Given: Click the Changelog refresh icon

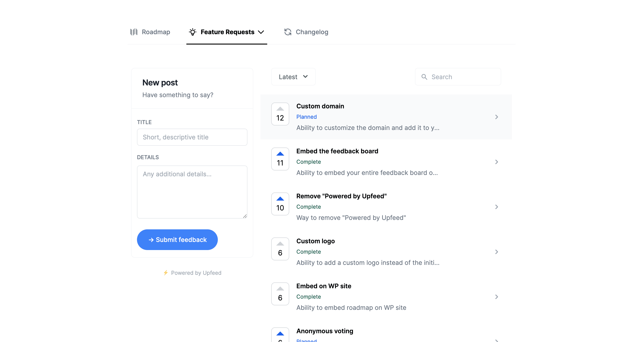Looking at the screenshot, I should click(288, 32).
